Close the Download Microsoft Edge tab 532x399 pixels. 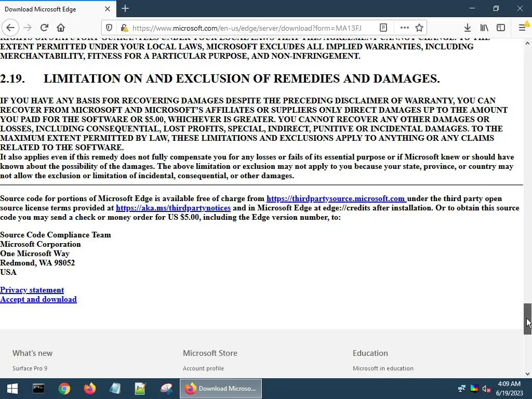coord(108,9)
